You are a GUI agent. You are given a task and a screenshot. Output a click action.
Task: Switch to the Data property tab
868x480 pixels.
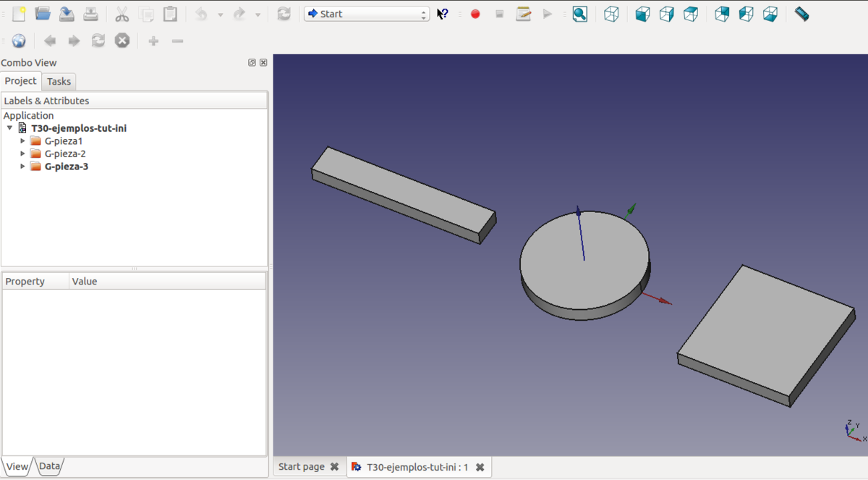point(49,466)
